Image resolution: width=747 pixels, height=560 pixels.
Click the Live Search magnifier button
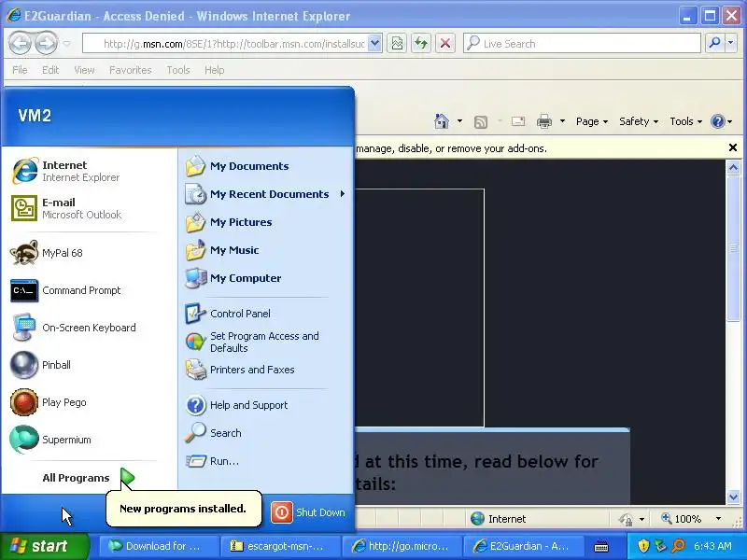pos(714,43)
